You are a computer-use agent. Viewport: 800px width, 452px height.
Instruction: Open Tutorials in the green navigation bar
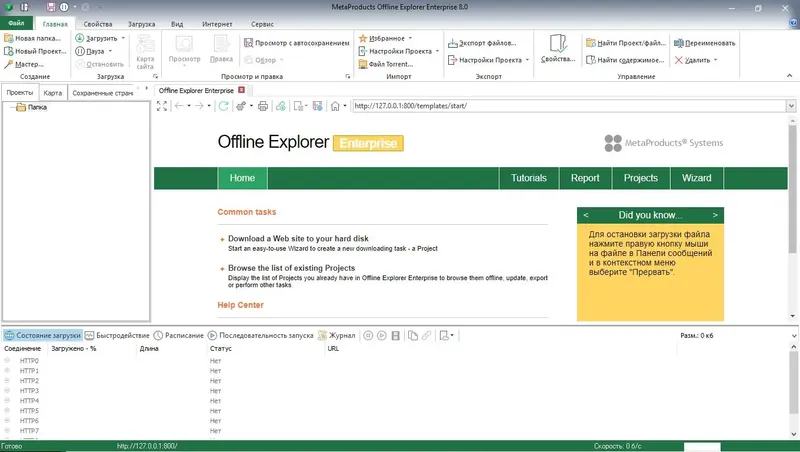pyautogui.click(x=529, y=178)
